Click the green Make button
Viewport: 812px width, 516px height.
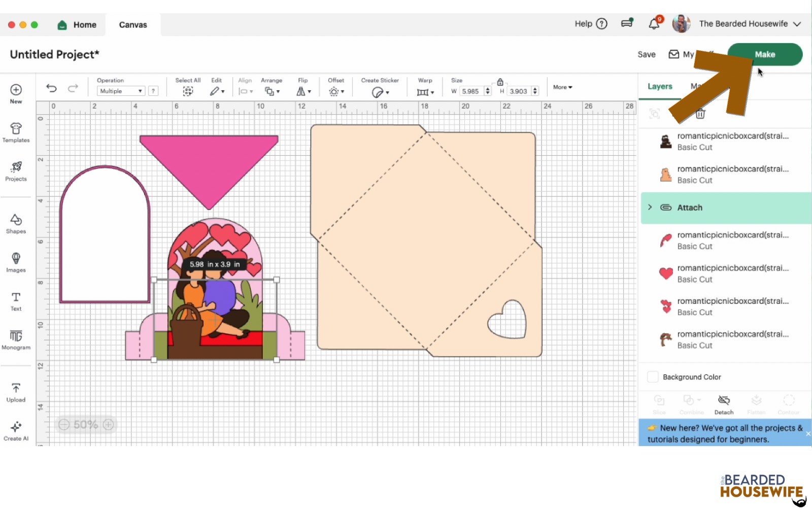click(765, 54)
